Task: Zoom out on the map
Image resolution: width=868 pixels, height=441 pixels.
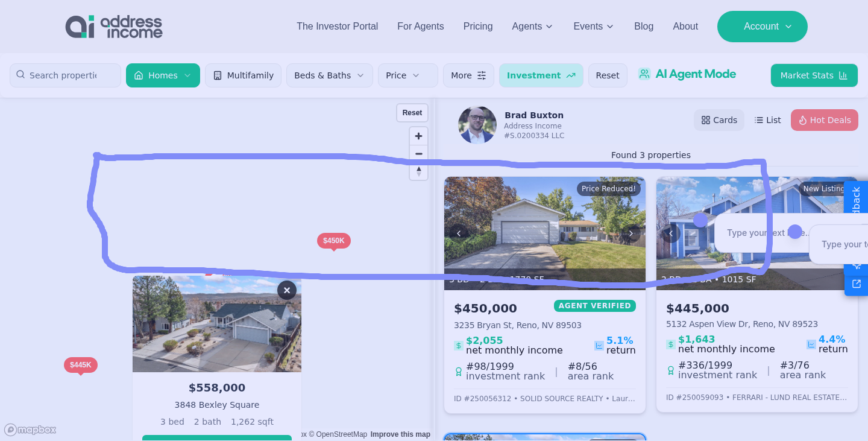Action: coord(418,154)
